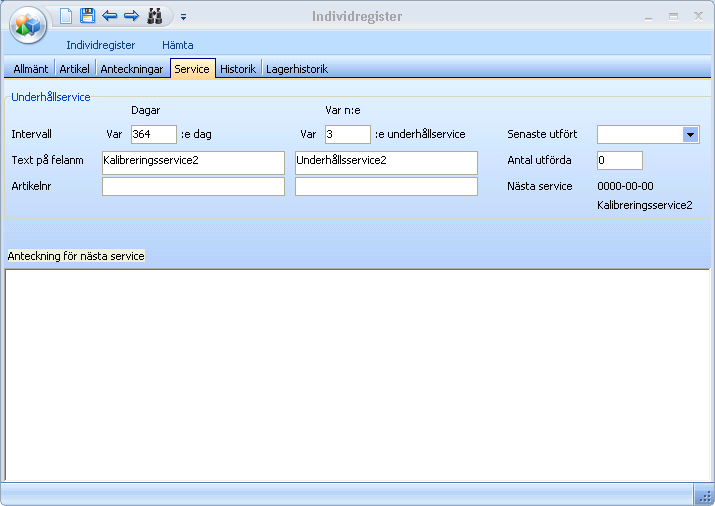The height and width of the screenshot is (506, 715).
Task: Open the Individregister menu
Action: pos(100,45)
